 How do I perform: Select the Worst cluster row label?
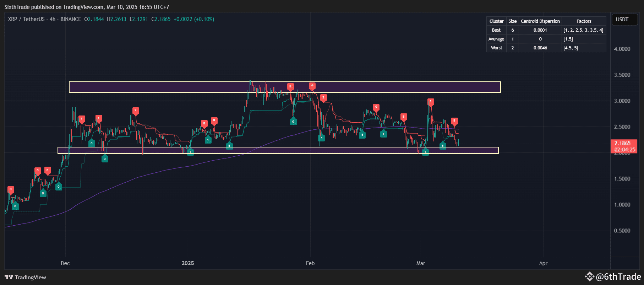tap(496, 48)
